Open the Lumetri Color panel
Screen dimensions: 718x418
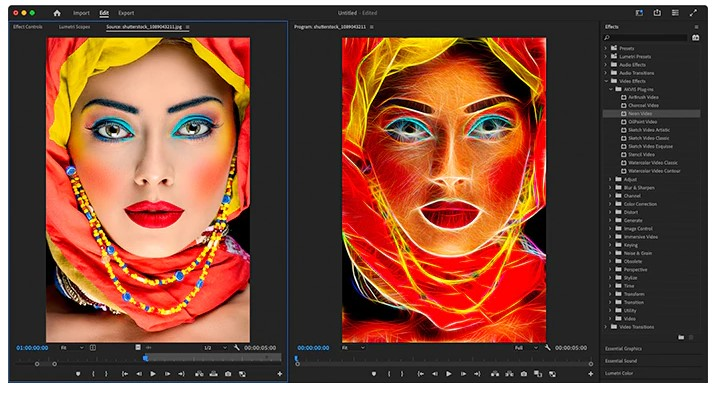[620, 373]
